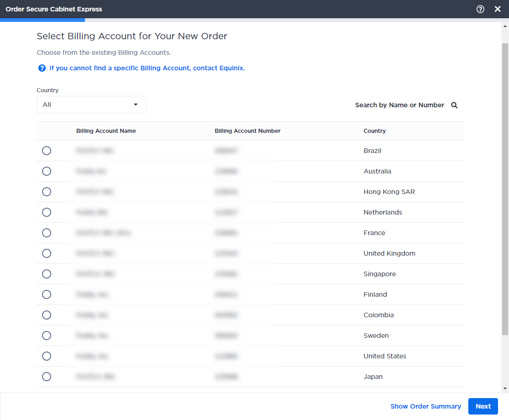Select the Hong Kong SAR account radio button
This screenshot has width=509, height=420.
[x=47, y=192]
